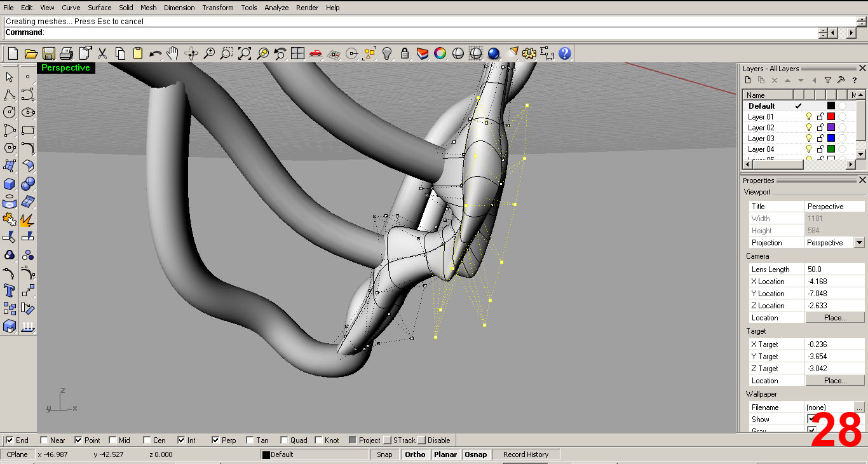
Task: Click the light bulb Hide objects icon
Action: (387, 53)
